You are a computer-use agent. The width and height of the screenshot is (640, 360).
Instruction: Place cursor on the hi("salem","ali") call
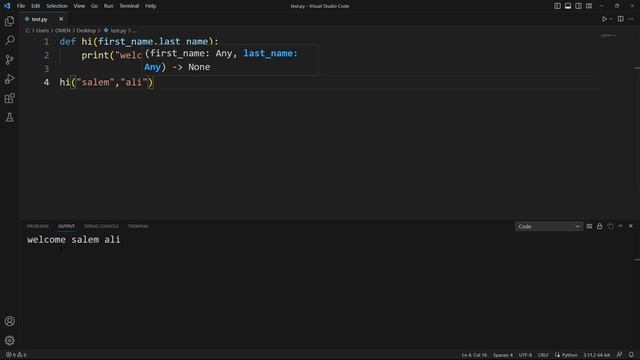coord(106,82)
